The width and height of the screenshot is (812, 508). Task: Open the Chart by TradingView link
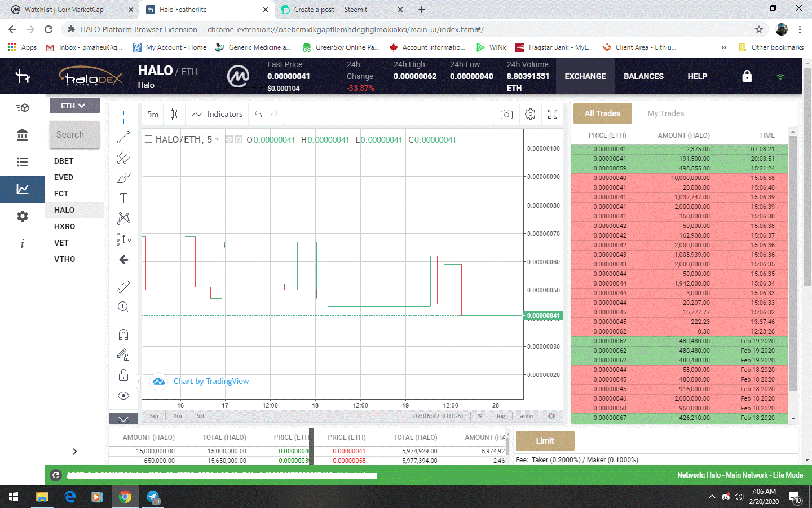[211, 381]
